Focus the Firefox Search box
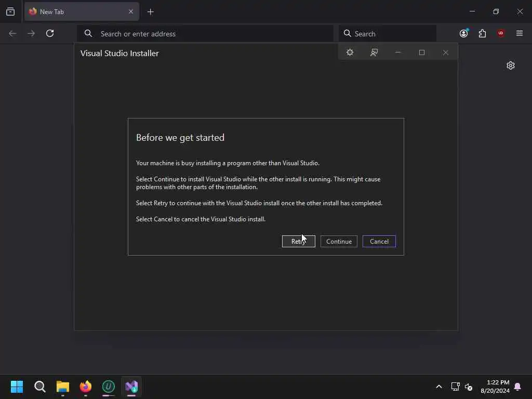Viewport: 532px width, 399px height. (x=388, y=34)
